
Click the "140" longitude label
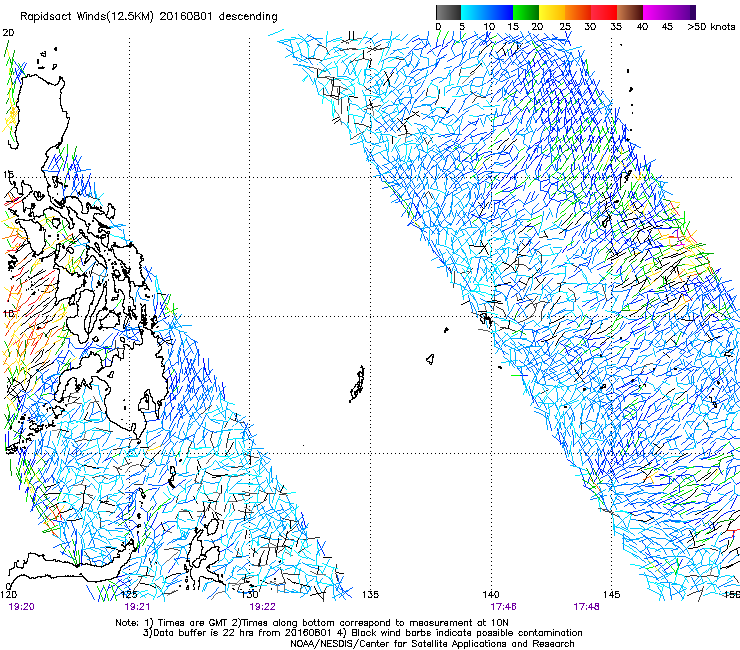(491, 594)
